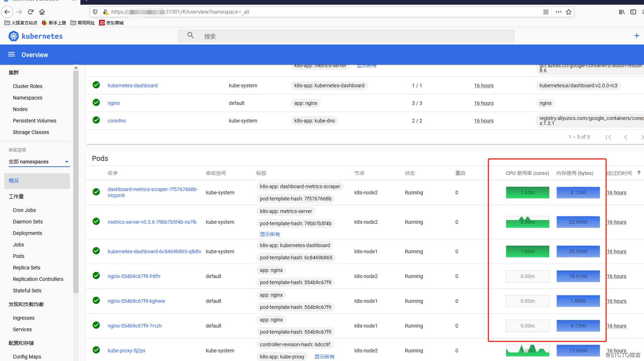Toggle the browser sidebar icon

click(x=633, y=12)
